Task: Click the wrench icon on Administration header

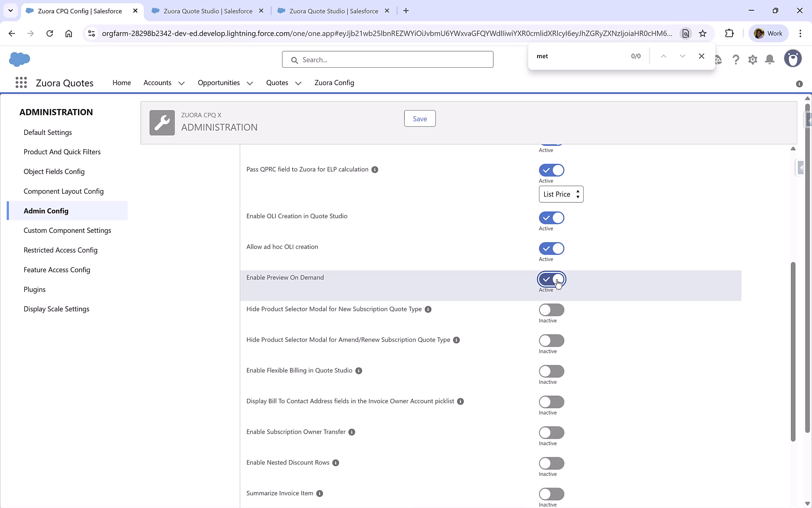Action: [162, 122]
